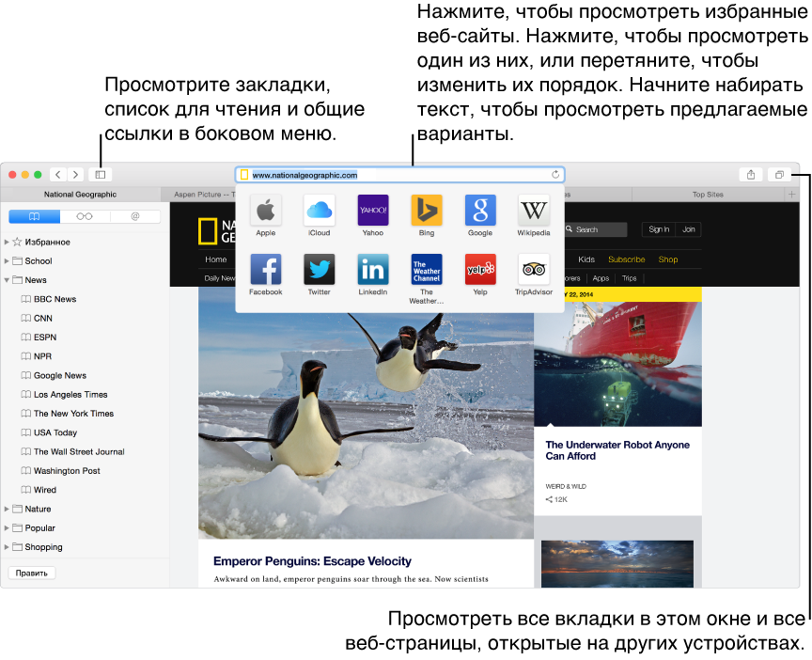Open the Los Angeles Times bookmark

64,395
